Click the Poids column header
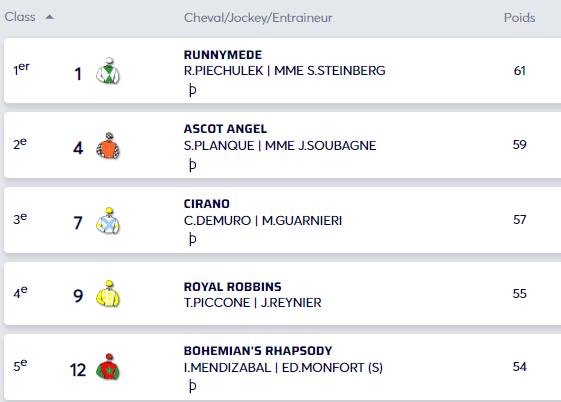This screenshot has height=402, width=561. click(x=519, y=18)
